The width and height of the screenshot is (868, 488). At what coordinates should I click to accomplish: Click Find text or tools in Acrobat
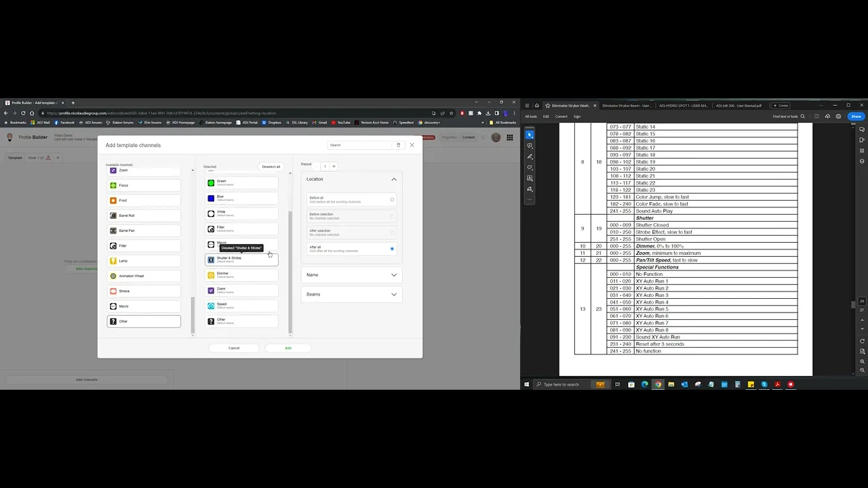(x=789, y=117)
